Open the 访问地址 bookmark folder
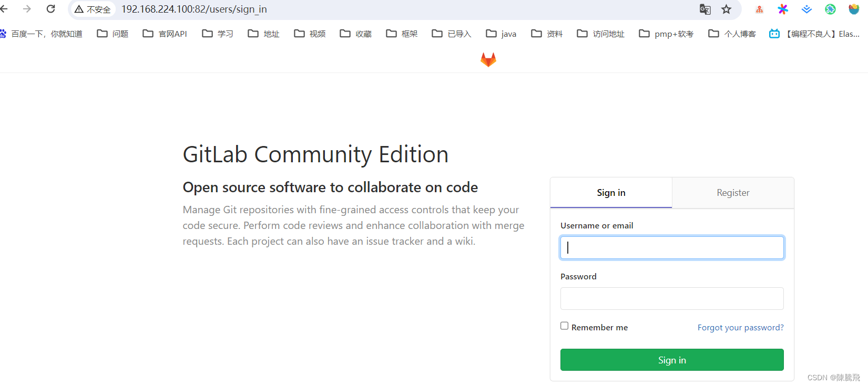 600,34
